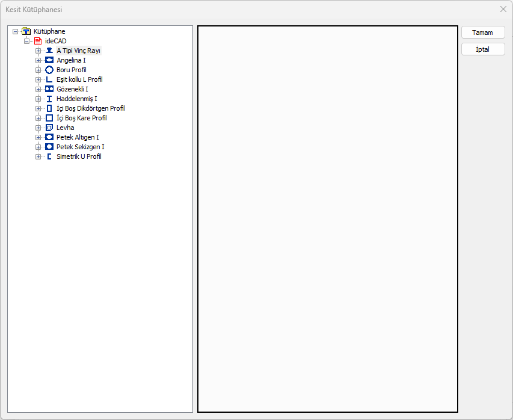513x420 pixels.
Task: Select the Gözenekli I row
Action: pyautogui.click(x=72, y=89)
